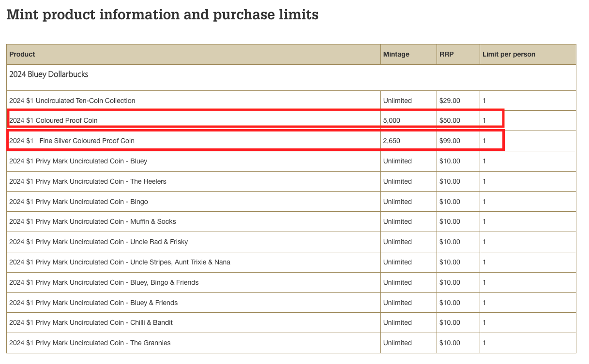
Task: Click limit value 1 in Chilli & Bandit row
Action: coord(484,322)
